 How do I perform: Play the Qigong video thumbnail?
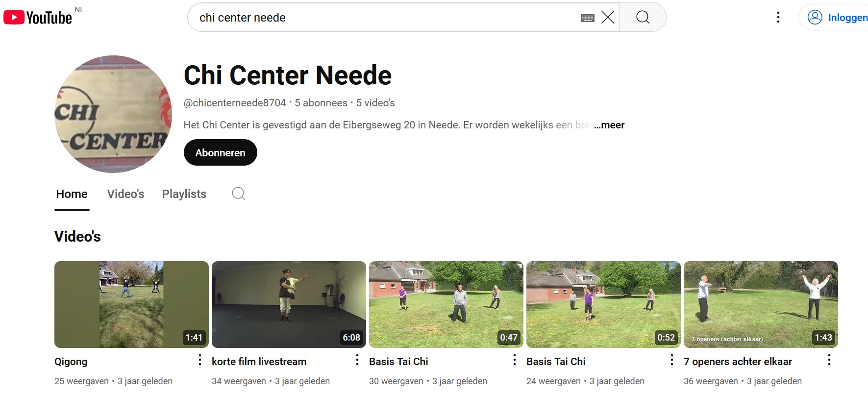131,304
